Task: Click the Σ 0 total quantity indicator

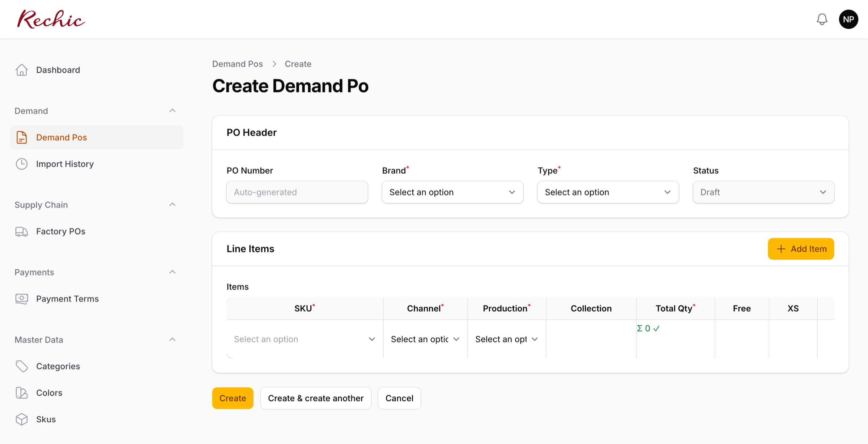Action: 648,328
